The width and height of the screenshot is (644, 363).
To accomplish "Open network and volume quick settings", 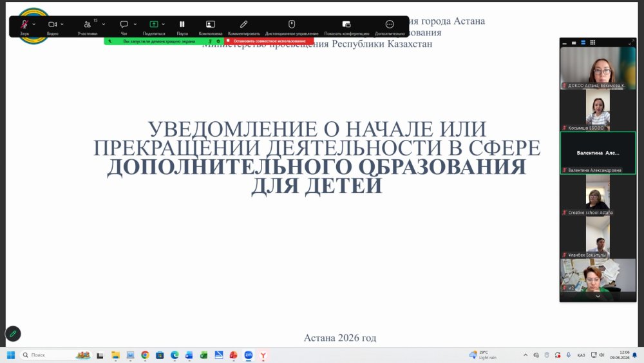I will click(x=598, y=355).
